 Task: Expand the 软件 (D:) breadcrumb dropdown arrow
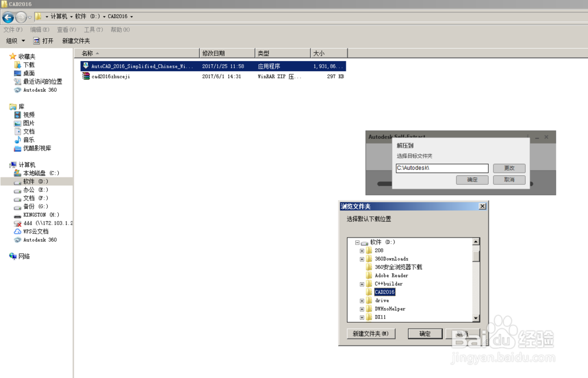(x=104, y=16)
